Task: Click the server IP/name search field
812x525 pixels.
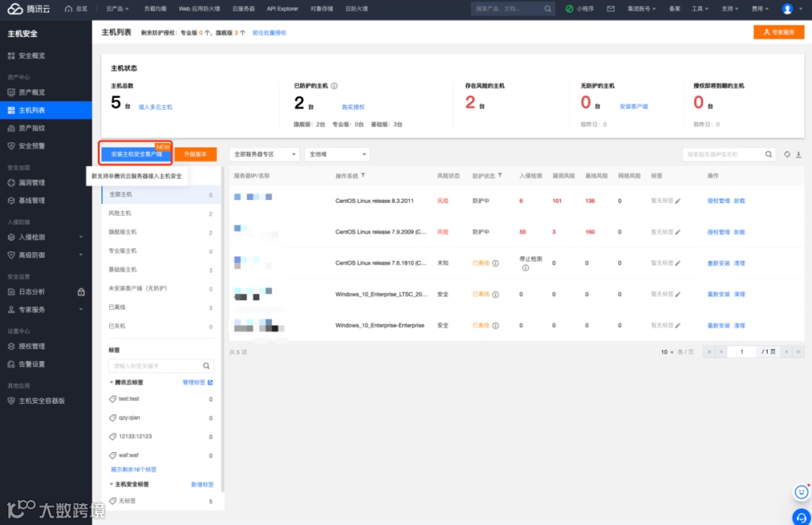Action: [723, 154]
